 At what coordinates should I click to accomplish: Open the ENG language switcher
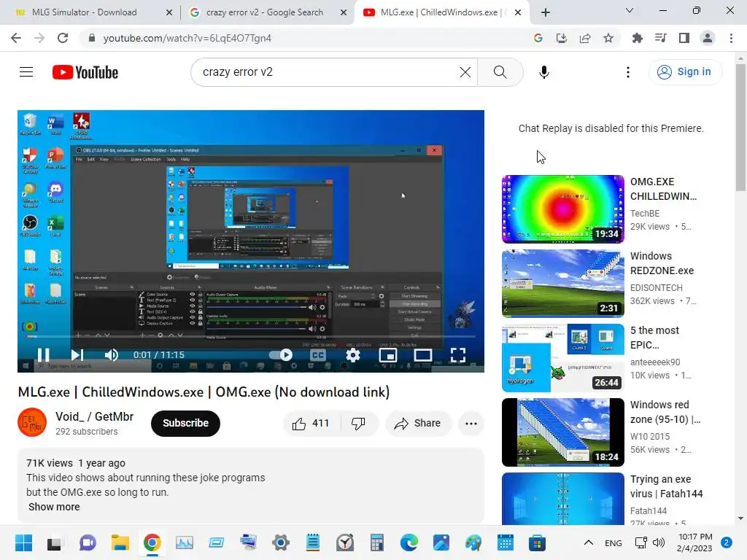613,543
